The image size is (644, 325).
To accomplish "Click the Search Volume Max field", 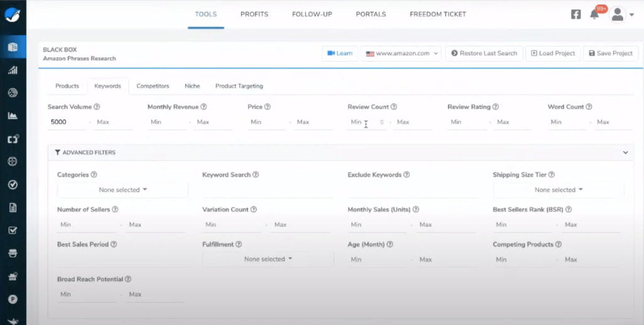I will point(113,122).
